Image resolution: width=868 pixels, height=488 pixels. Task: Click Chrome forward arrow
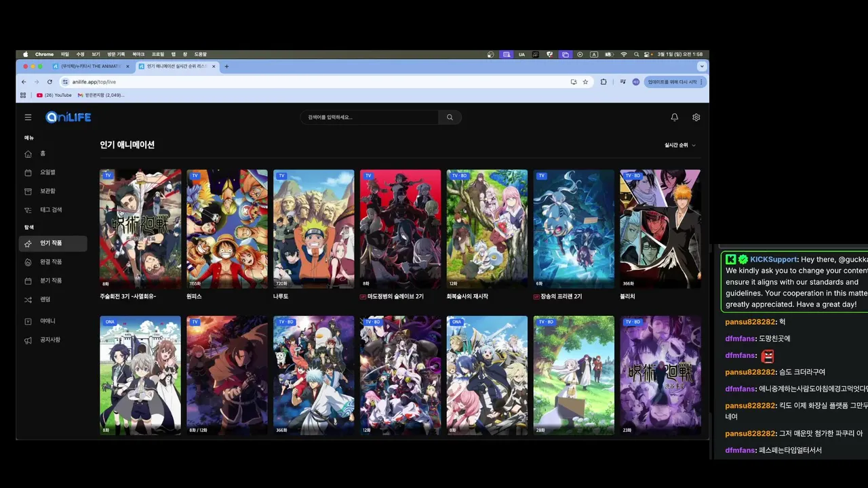click(37, 81)
